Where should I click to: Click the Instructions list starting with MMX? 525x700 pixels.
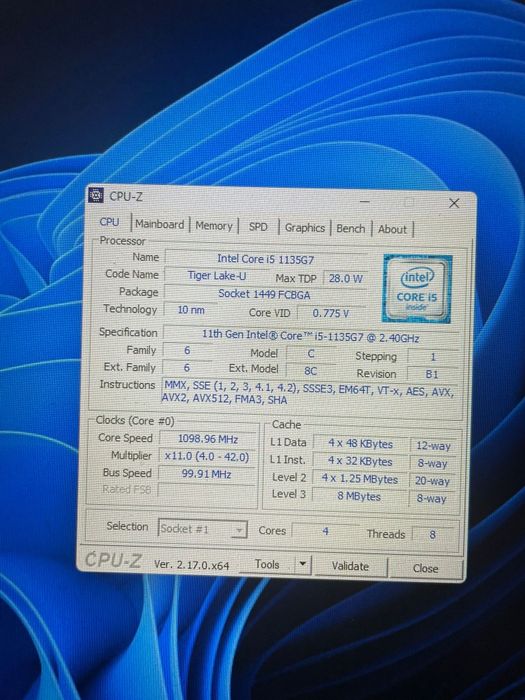tap(308, 392)
